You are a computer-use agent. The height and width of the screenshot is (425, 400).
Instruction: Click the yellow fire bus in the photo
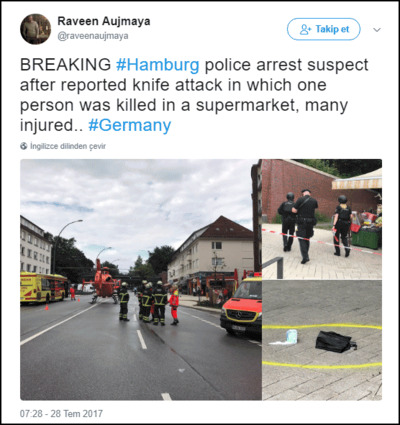pyautogui.click(x=44, y=288)
